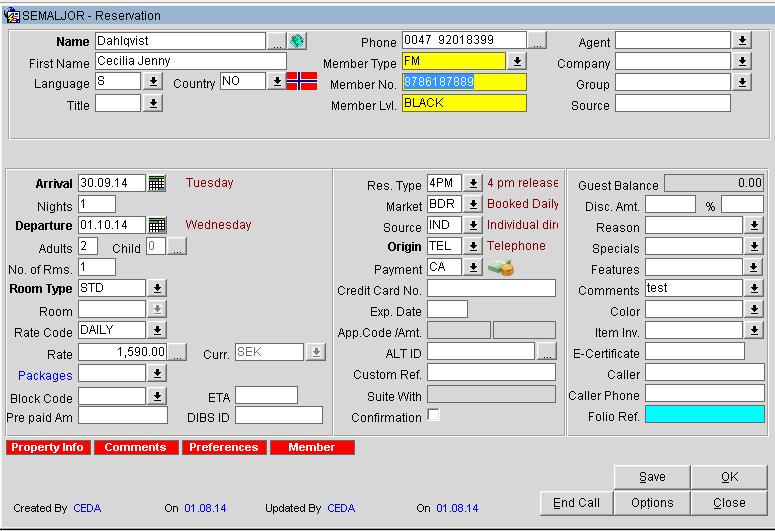Expand the Features dropdown arrow

(x=753, y=267)
